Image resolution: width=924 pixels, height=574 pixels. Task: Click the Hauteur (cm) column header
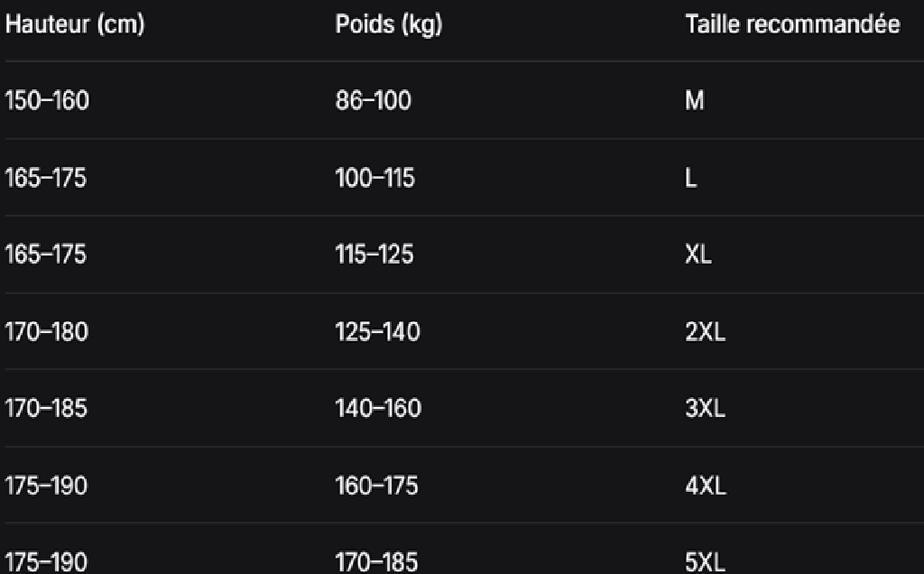[75, 24]
